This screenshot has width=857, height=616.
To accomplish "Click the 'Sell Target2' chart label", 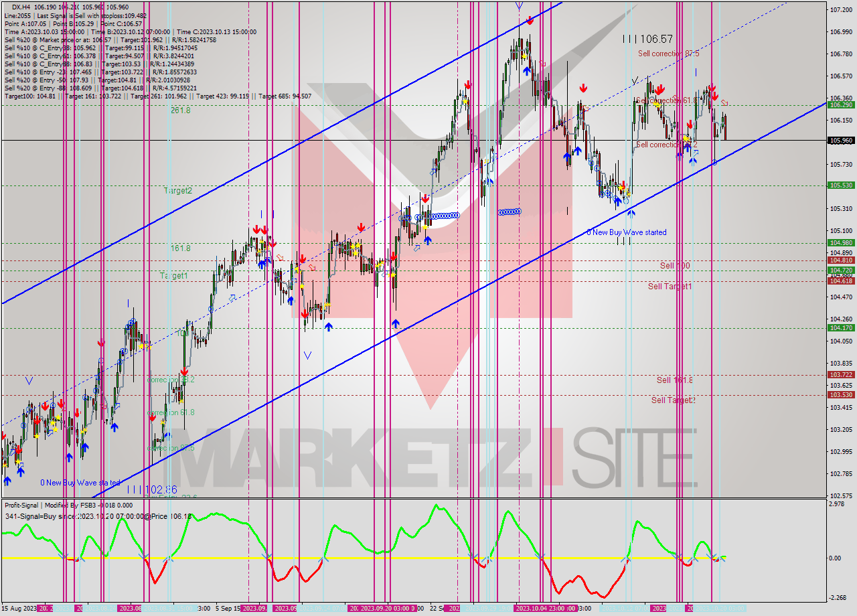I will 674,400.
